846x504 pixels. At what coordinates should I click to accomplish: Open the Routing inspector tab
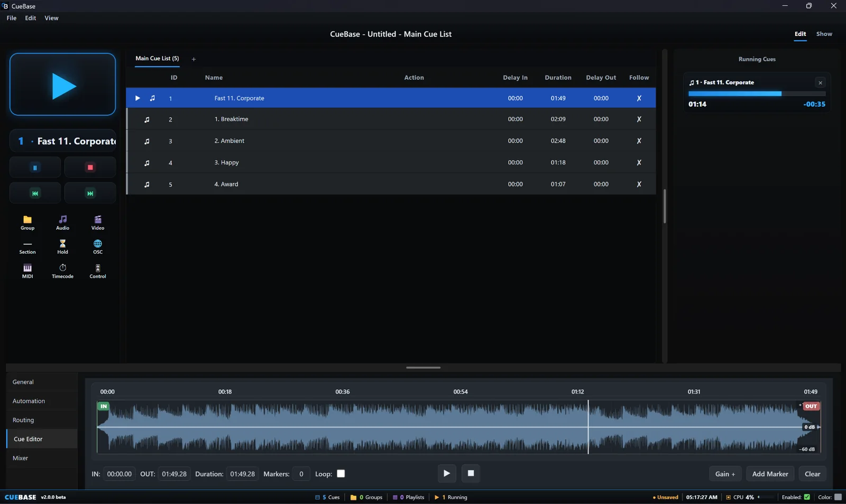[42, 420]
